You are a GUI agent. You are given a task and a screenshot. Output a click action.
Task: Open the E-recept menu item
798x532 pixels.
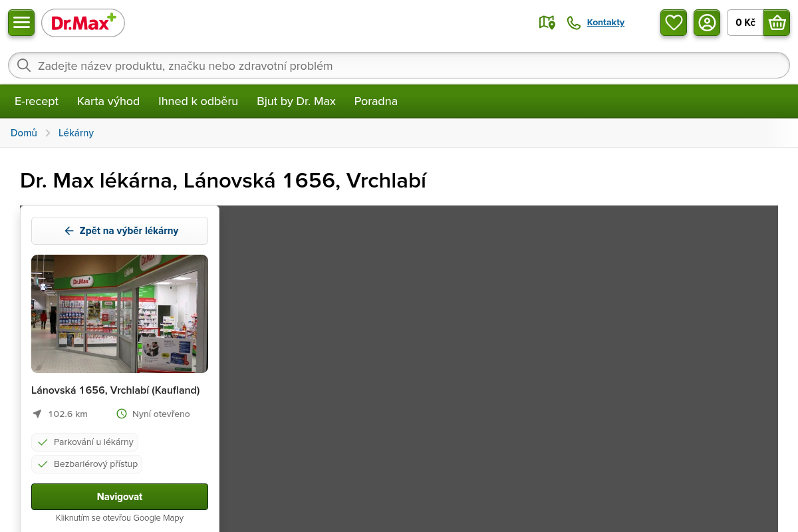tap(37, 101)
